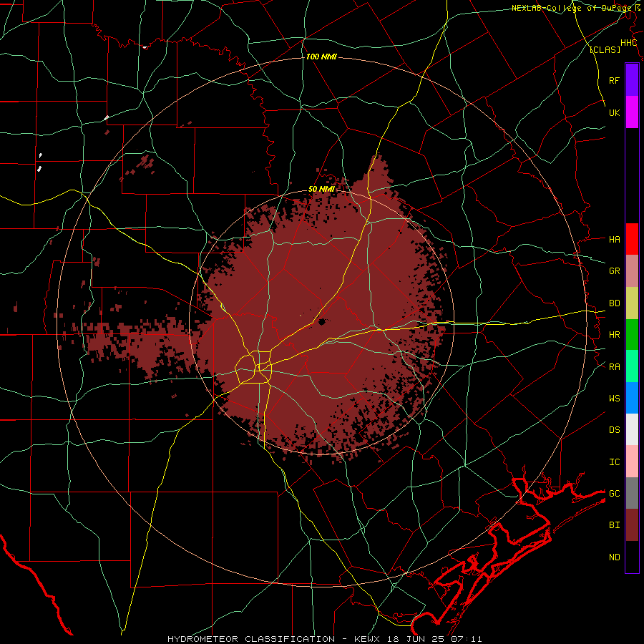Image resolution: width=644 pixels, height=644 pixels.
Task: Click the GR legend label
Action: [614, 271]
